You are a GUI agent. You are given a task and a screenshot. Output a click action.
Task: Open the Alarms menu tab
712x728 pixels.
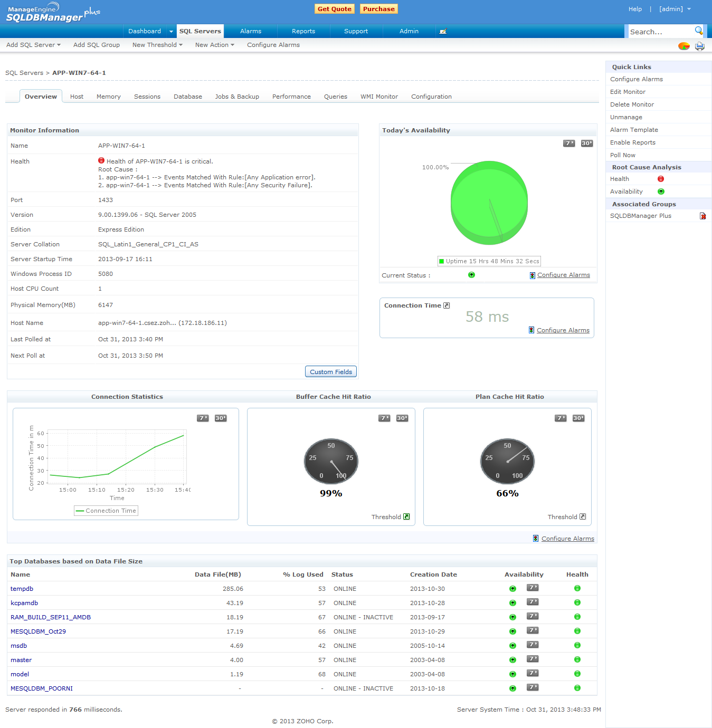251,32
